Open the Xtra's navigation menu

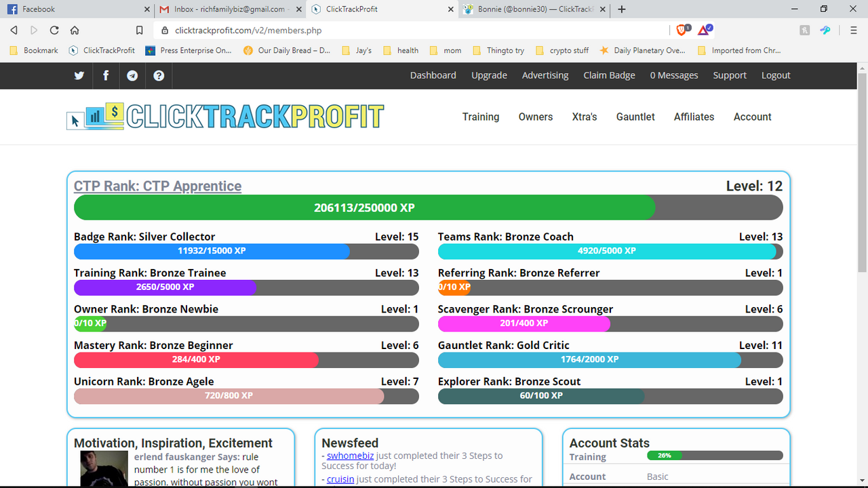(x=585, y=117)
